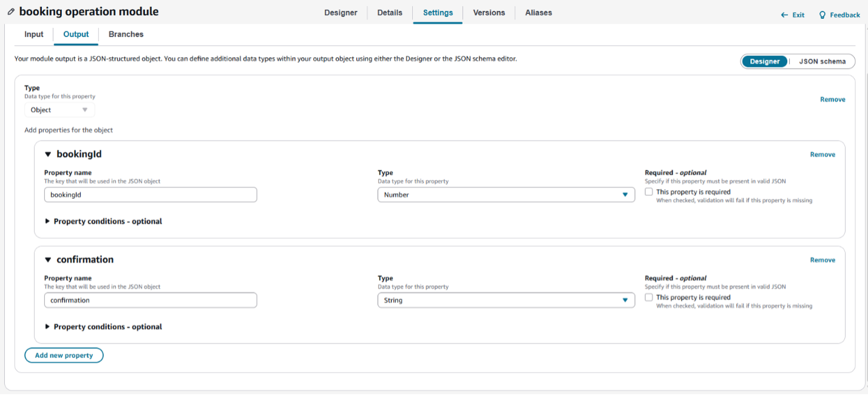Open the Branches tab
Screen dimensions: 868x396
126,35
